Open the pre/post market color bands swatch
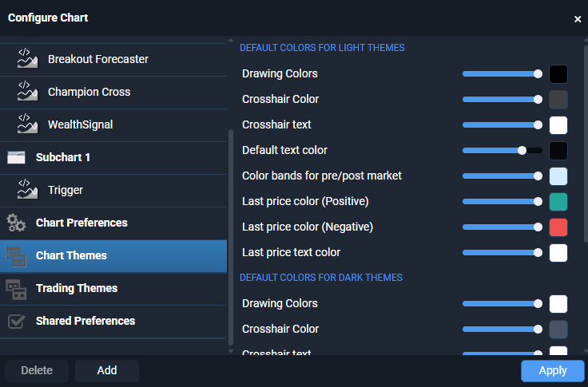 click(558, 176)
